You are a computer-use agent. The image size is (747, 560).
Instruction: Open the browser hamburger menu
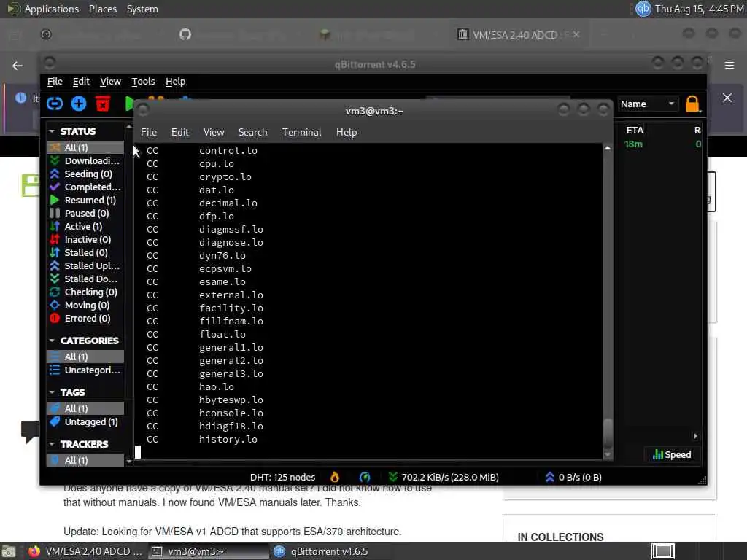tap(729, 65)
